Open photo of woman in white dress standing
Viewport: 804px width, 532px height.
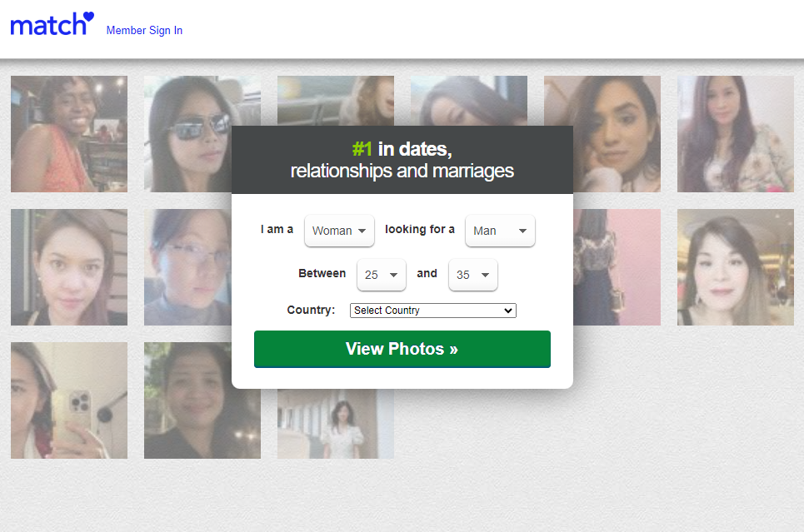click(x=336, y=425)
